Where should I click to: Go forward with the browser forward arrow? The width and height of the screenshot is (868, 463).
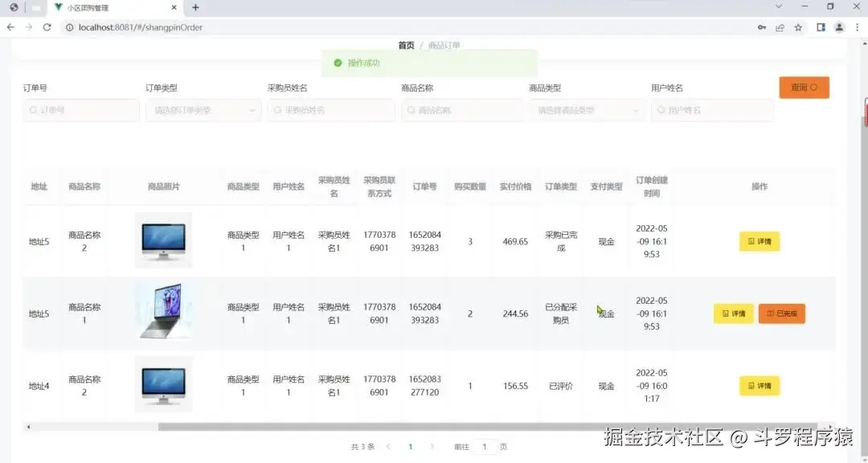tap(29, 27)
